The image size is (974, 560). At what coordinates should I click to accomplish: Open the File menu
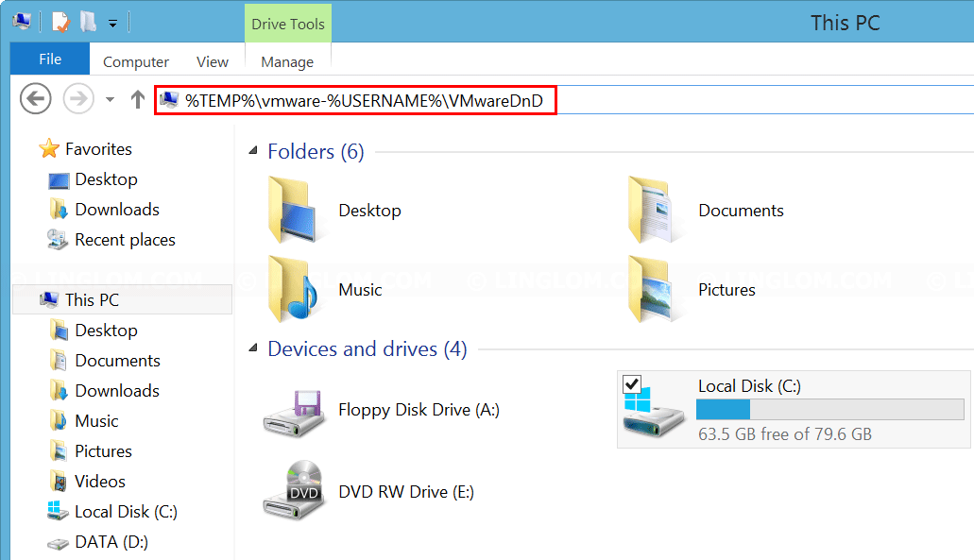(50, 59)
